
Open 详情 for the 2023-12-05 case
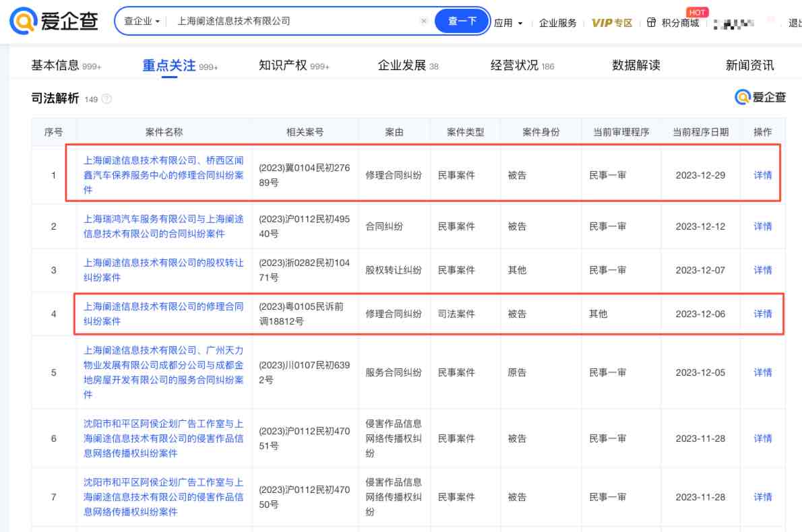pos(763,372)
